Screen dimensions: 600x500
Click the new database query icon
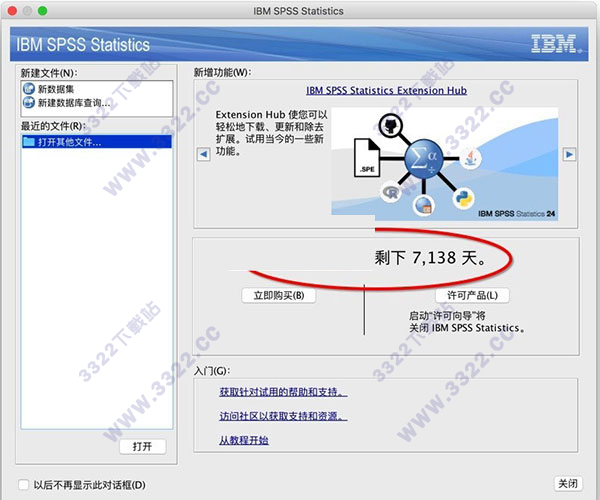29,103
